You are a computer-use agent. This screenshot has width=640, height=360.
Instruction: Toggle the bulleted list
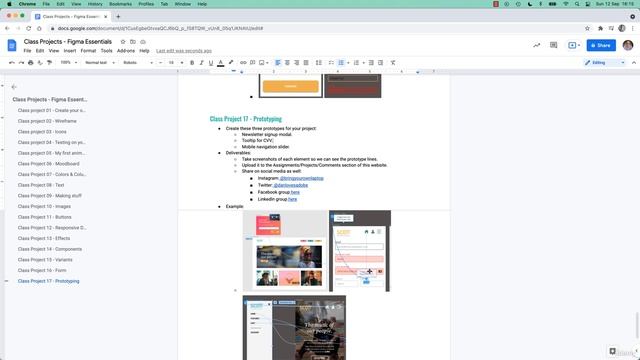(341, 63)
